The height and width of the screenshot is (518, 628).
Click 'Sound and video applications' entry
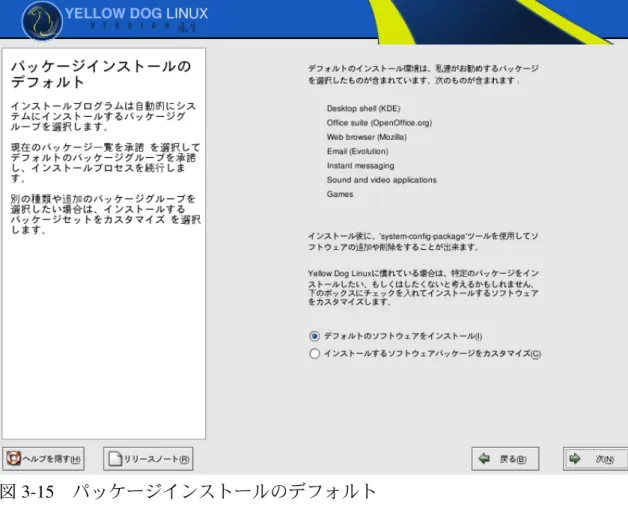[381, 180]
